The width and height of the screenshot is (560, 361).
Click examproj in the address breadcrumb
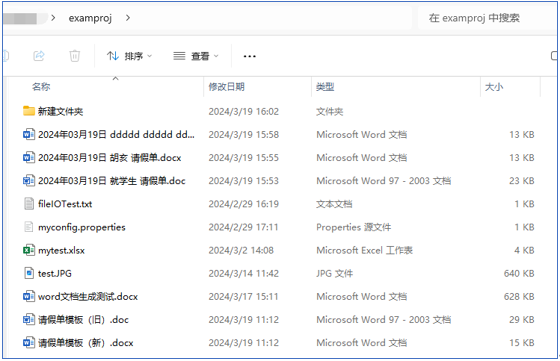pos(90,18)
